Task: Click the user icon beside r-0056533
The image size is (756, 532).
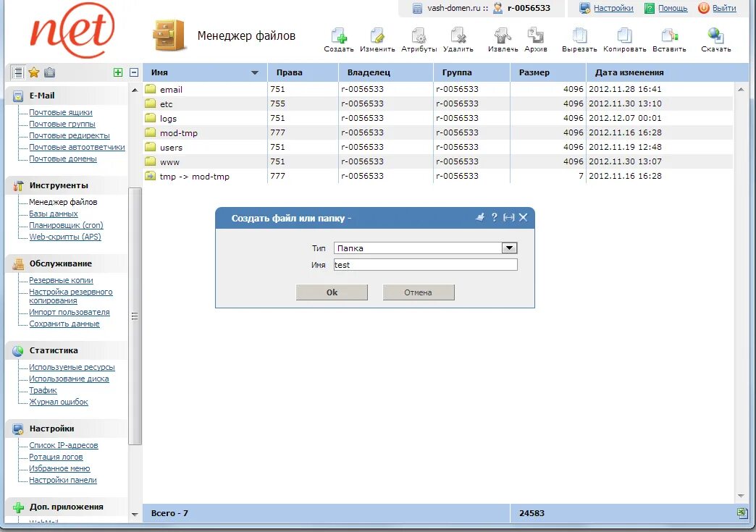Action: tap(497, 8)
